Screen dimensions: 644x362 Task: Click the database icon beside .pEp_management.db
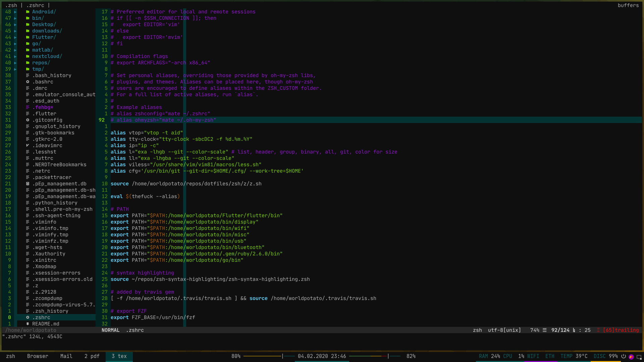28,184
